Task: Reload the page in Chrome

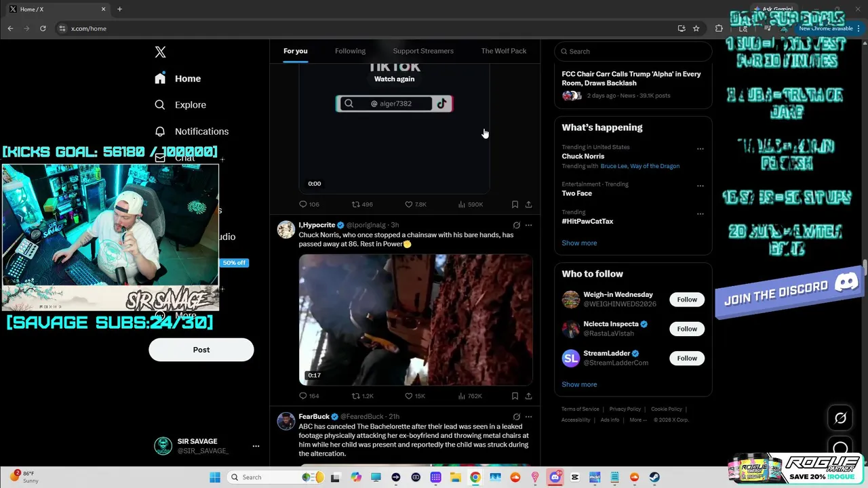Action: pyautogui.click(x=43, y=28)
